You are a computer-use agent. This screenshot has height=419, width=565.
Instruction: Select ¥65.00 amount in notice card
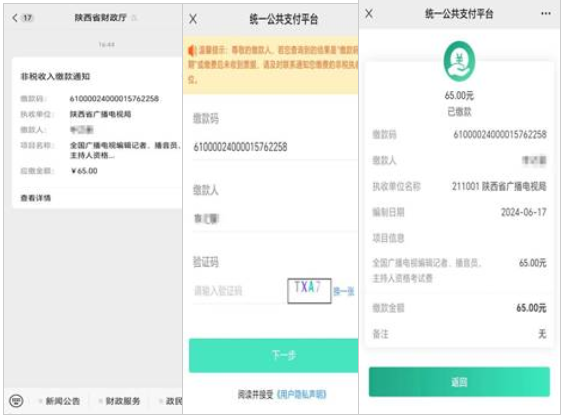84,171
